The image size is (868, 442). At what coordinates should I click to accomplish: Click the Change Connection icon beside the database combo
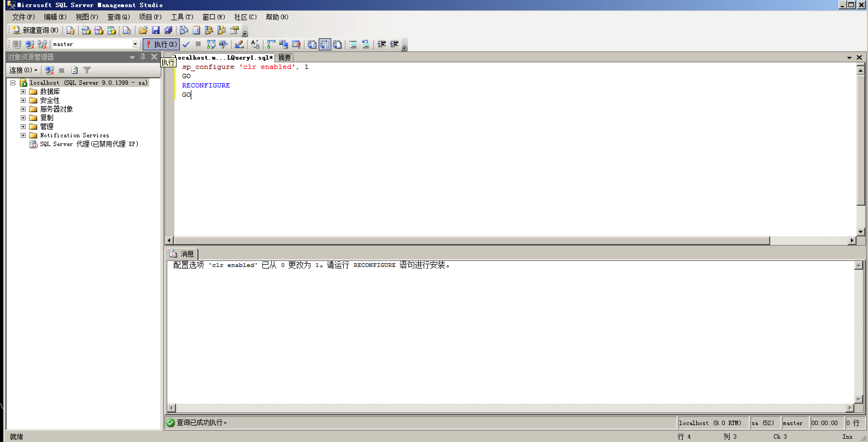(x=42, y=44)
